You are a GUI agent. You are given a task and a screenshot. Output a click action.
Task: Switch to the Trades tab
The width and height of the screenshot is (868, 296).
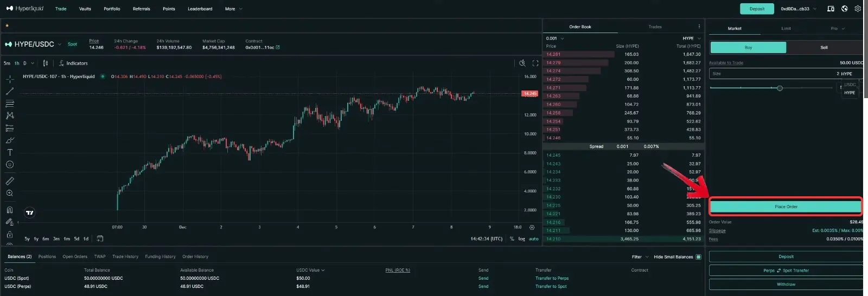pyautogui.click(x=655, y=27)
